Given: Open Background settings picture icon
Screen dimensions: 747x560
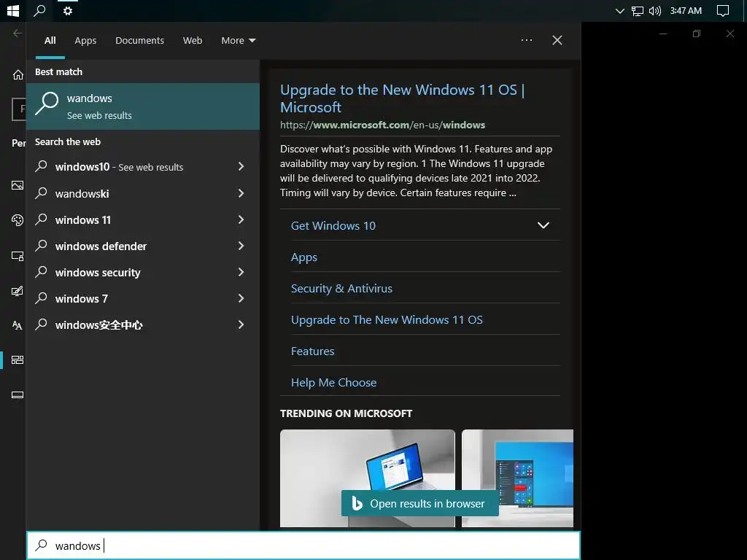Looking at the screenshot, I should point(18,185).
